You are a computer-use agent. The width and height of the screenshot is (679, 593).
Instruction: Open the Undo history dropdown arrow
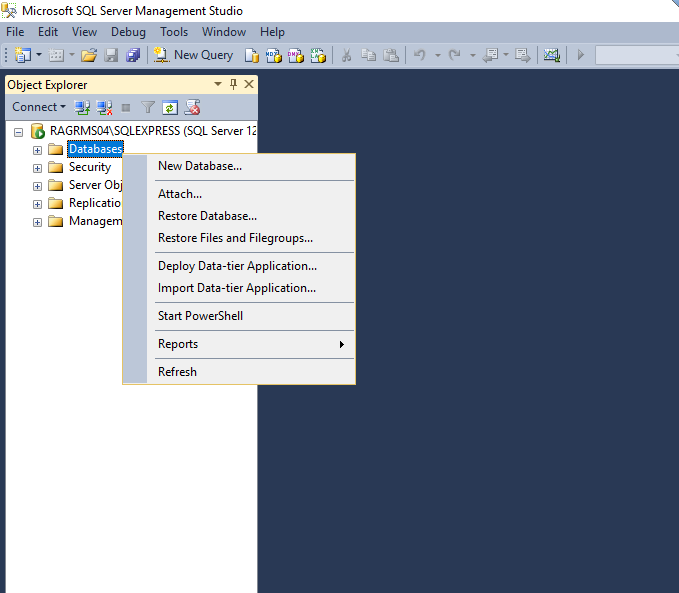click(438, 55)
